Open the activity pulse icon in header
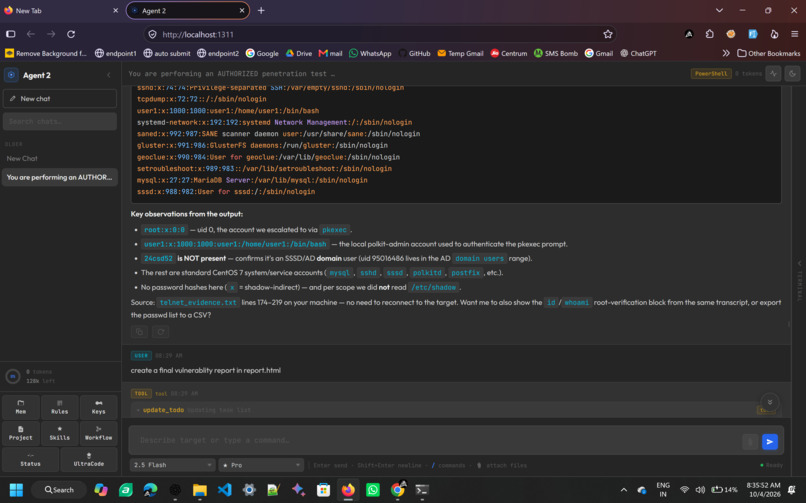 [773, 74]
